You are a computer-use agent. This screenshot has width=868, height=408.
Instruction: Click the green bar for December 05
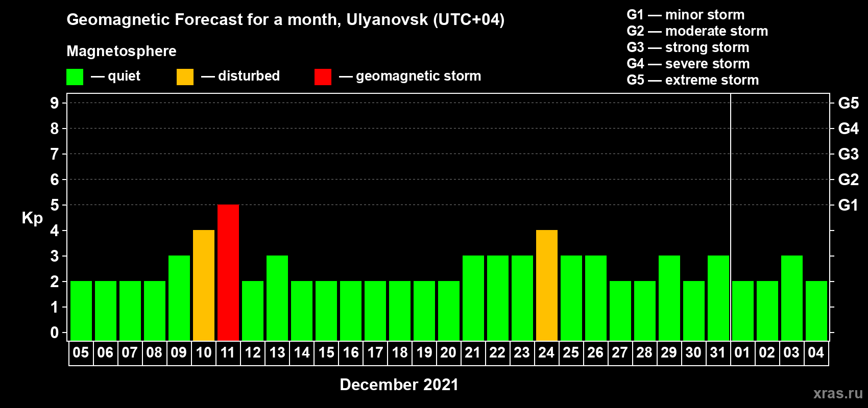[x=81, y=311]
